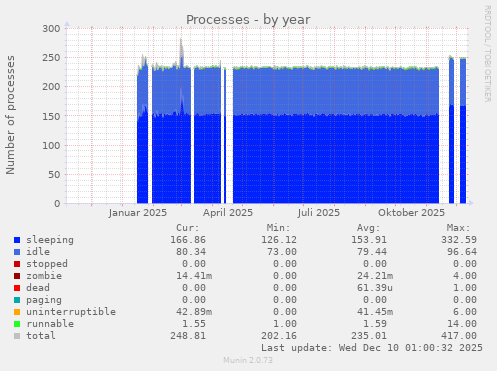Click idle current value 80.34
Screen dimensions: 497x371
pos(191,252)
